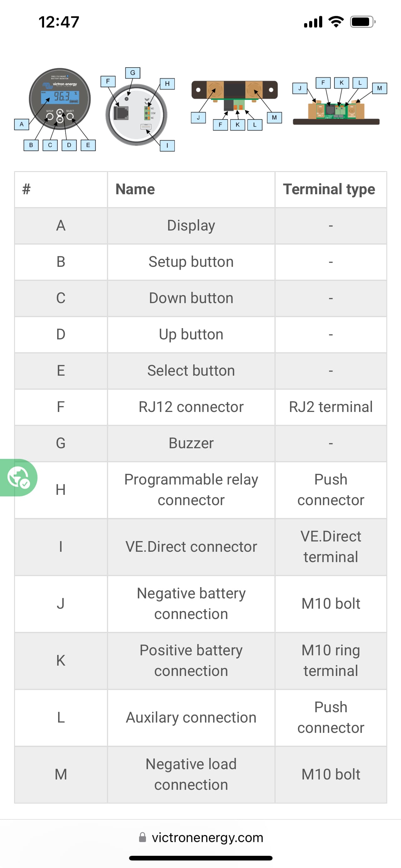
Task: Tap the home indicator bar
Action: pyautogui.click(x=201, y=858)
